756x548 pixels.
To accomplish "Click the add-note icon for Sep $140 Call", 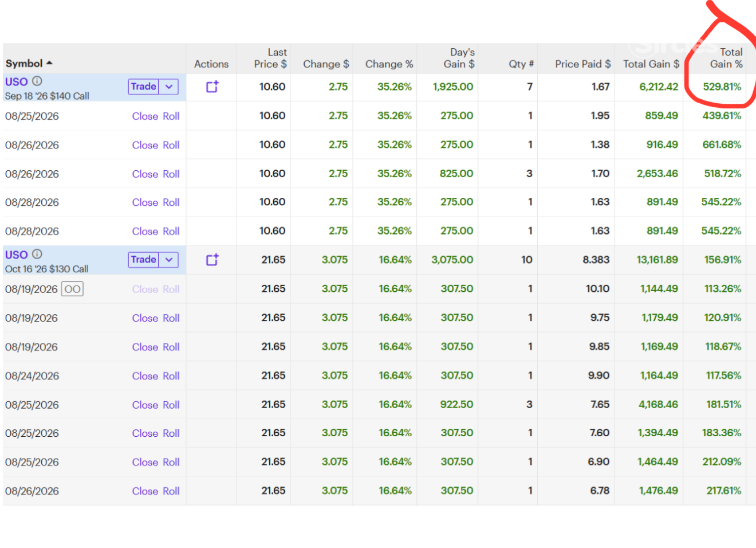I will 212,87.
